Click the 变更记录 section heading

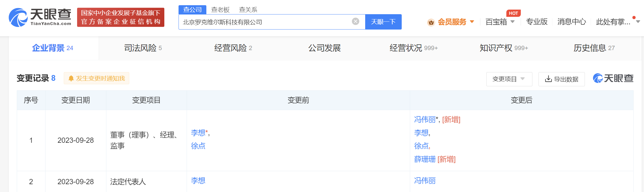coord(33,78)
